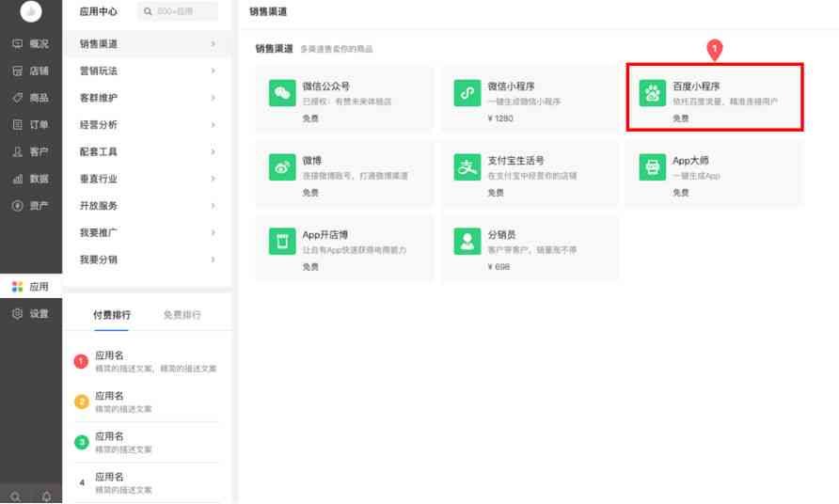Click the colorful 应用 apps icon
The height and width of the screenshot is (504, 839).
point(17,287)
